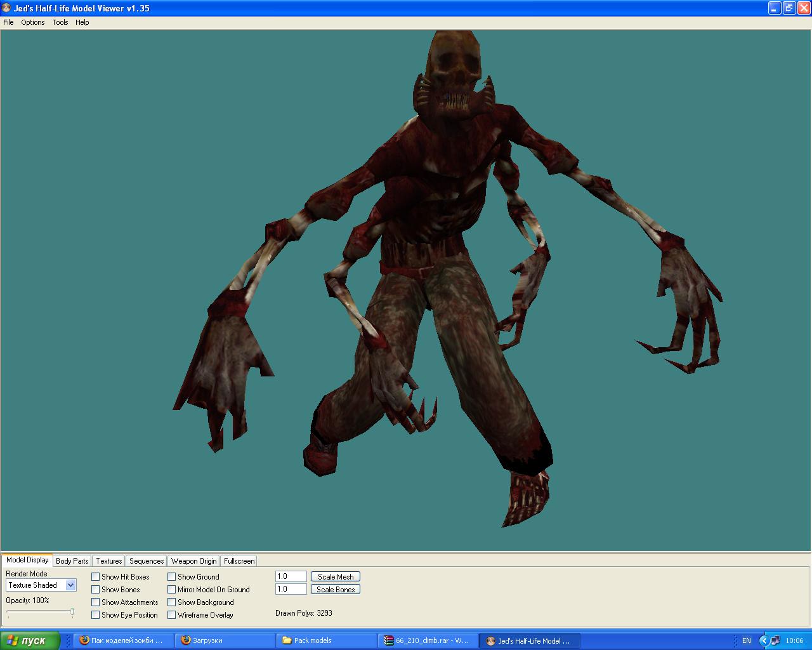Click the 'Render Mode' label

pyautogui.click(x=27, y=574)
